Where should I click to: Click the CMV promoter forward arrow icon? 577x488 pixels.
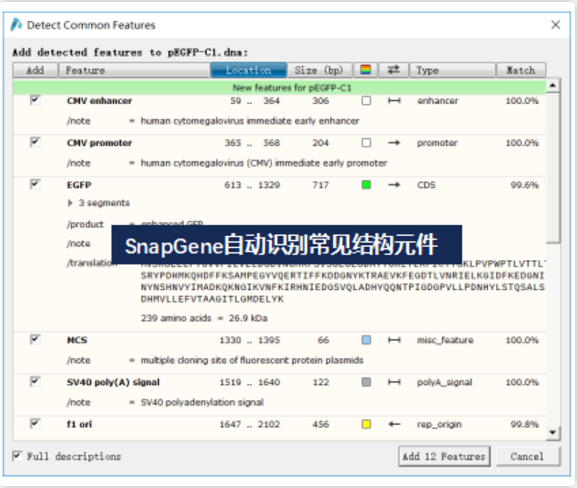(x=394, y=143)
